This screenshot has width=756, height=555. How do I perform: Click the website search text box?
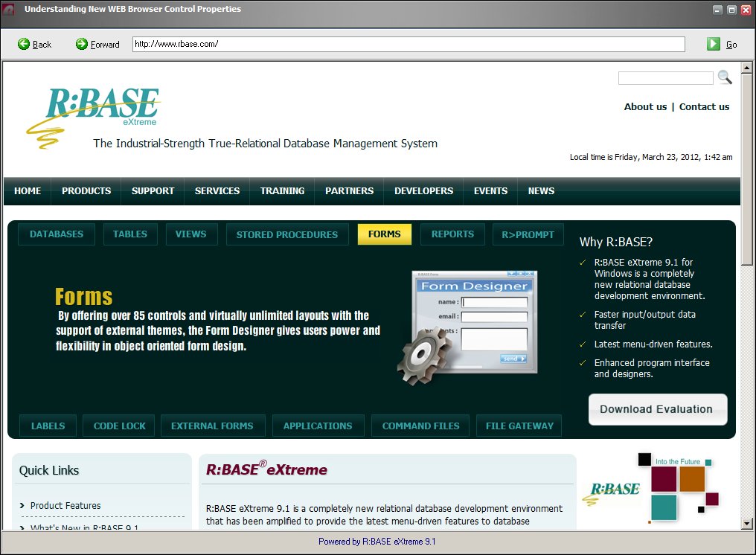click(665, 78)
